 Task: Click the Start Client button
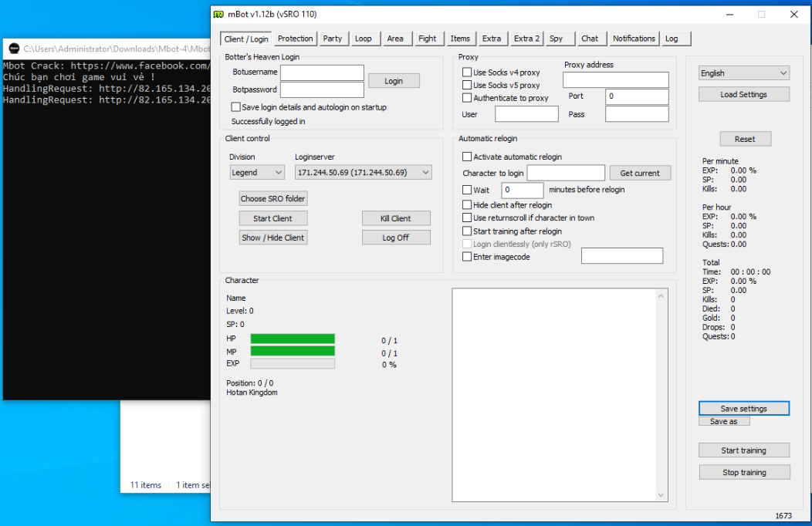273,218
